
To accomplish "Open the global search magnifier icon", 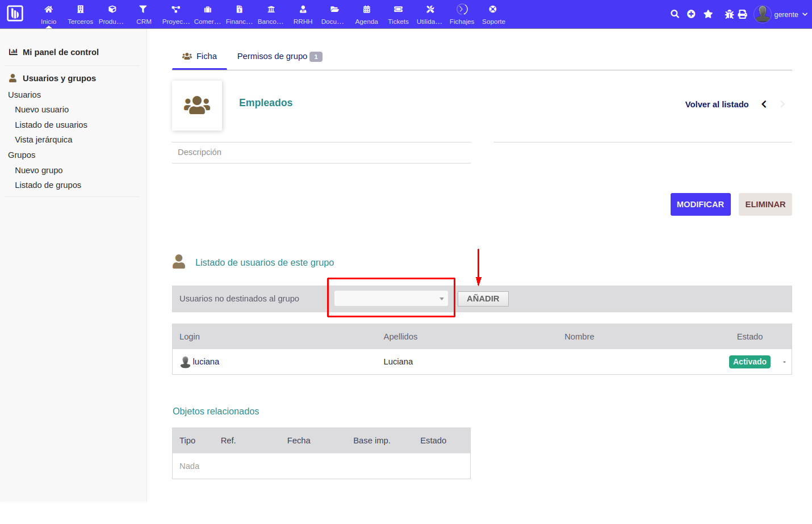I will click(675, 14).
